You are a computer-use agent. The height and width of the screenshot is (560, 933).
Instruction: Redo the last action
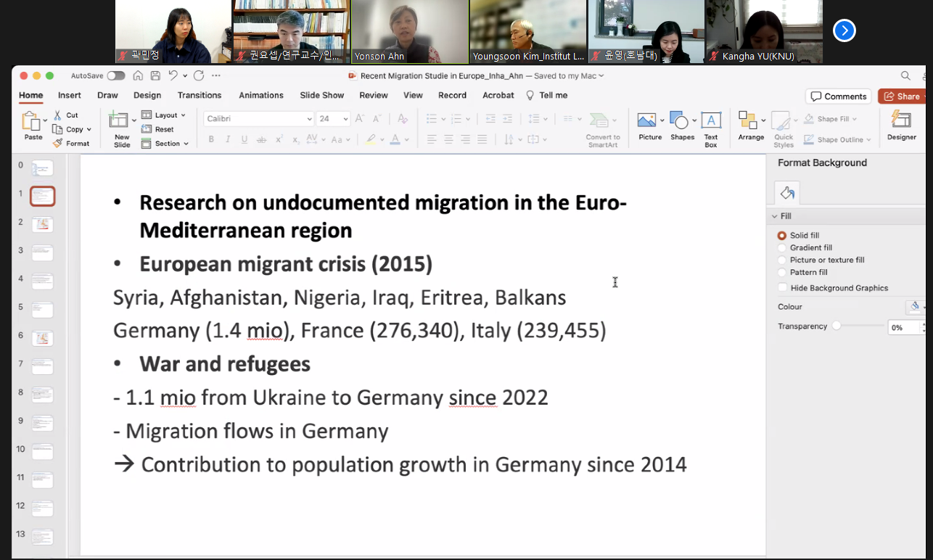pyautogui.click(x=199, y=75)
